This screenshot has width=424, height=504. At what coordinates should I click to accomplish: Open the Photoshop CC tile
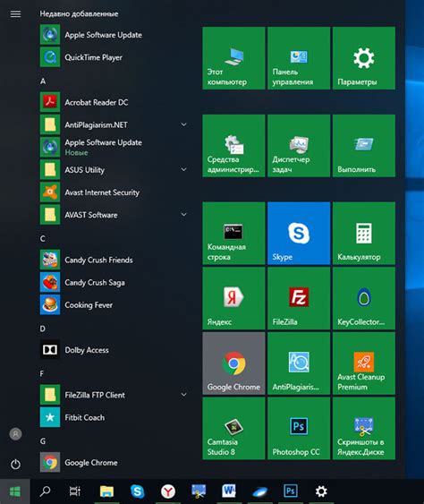[299, 428]
